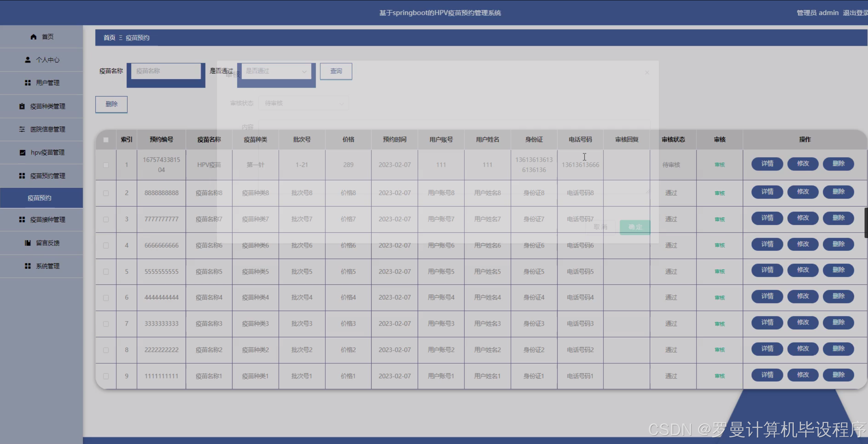The width and height of the screenshot is (868, 444).
Task: Click the grid icon beside 系统管理
Action: point(28,266)
